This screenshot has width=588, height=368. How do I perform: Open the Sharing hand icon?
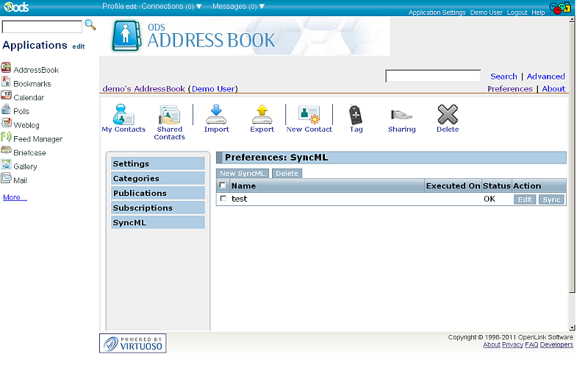(401, 115)
